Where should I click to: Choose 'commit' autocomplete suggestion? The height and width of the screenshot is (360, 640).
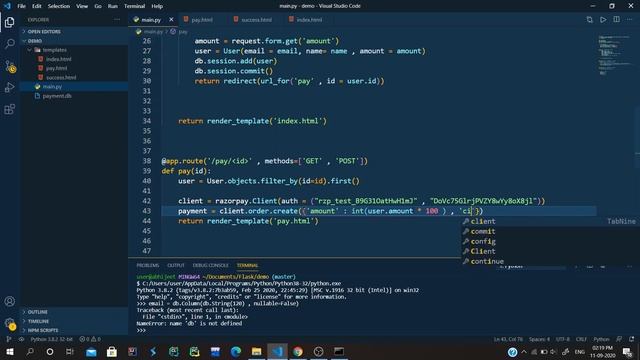pos(549,231)
